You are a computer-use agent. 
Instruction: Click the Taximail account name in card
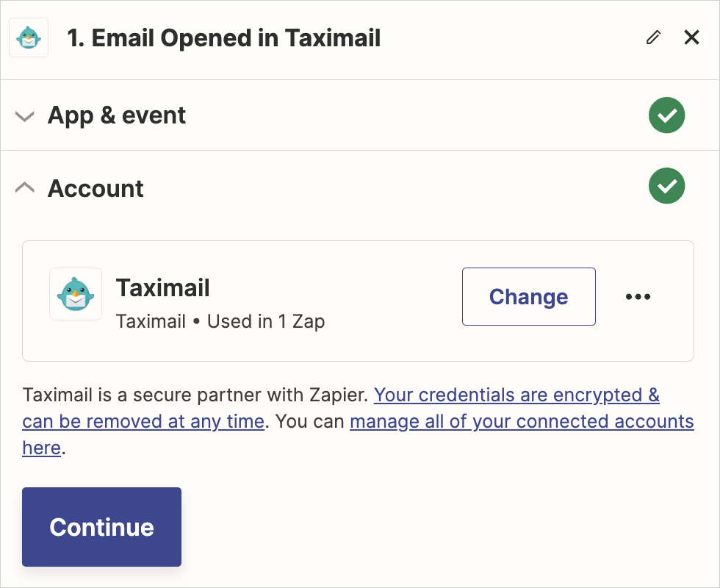coord(163,287)
